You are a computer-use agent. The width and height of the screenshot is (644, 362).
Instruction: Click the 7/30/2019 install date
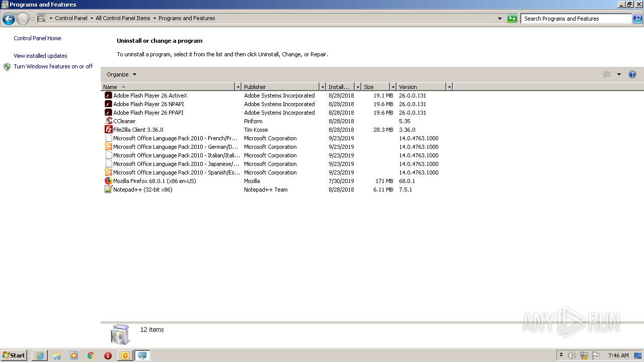click(x=341, y=181)
